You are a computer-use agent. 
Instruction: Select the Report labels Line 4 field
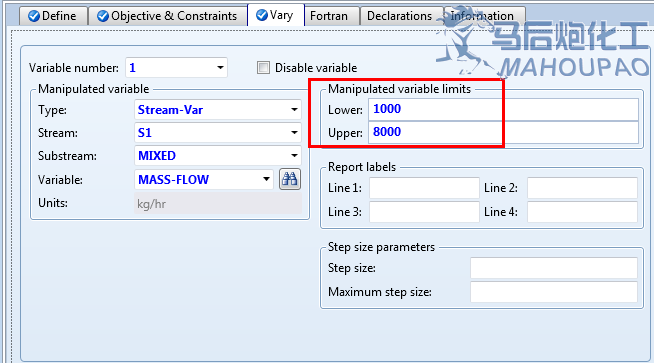[582, 212]
